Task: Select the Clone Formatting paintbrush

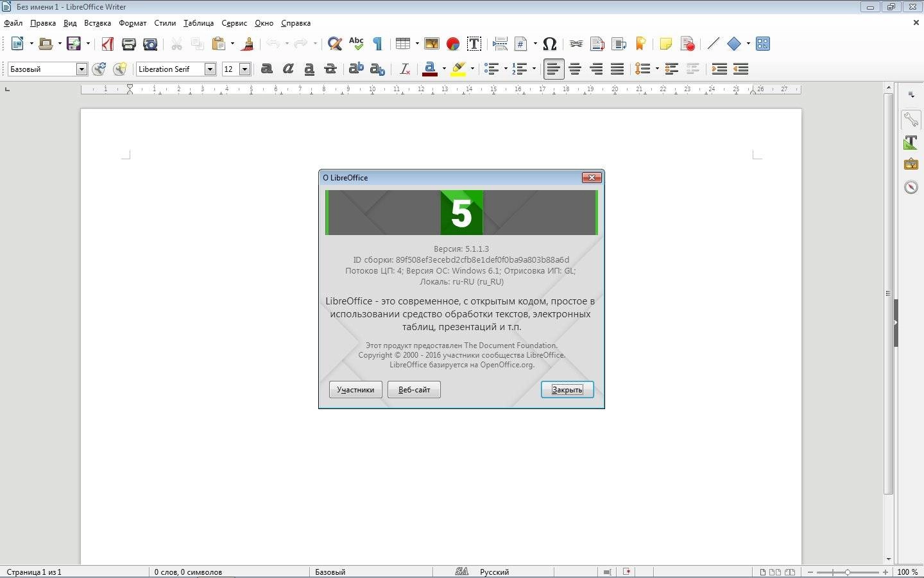Action: point(247,44)
